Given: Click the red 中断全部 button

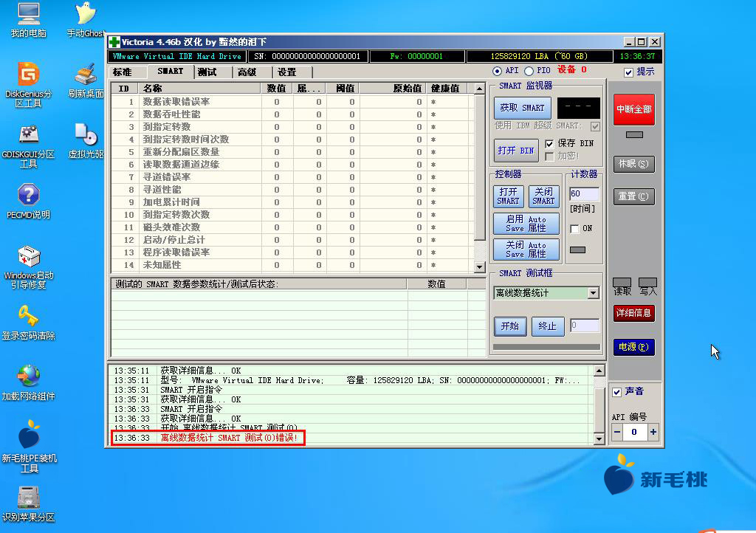Looking at the screenshot, I should [634, 110].
